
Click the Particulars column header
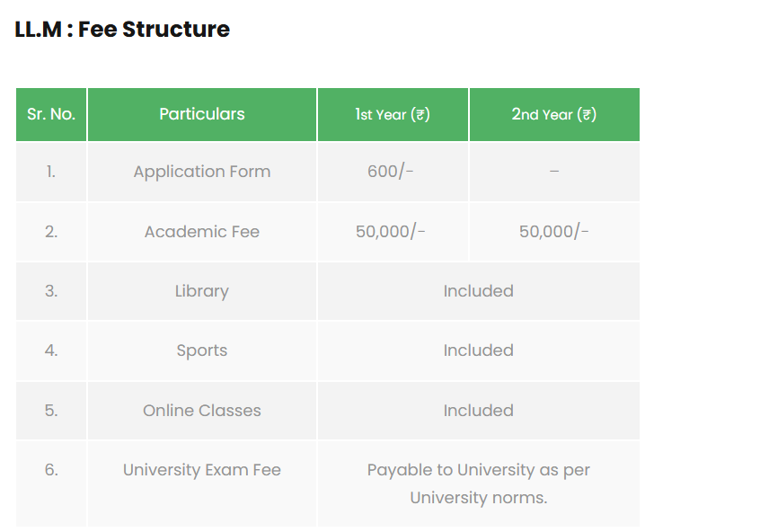tap(202, 114)
